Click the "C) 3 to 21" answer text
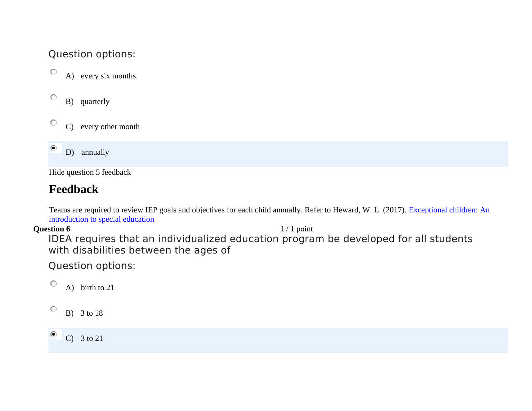 85,338
